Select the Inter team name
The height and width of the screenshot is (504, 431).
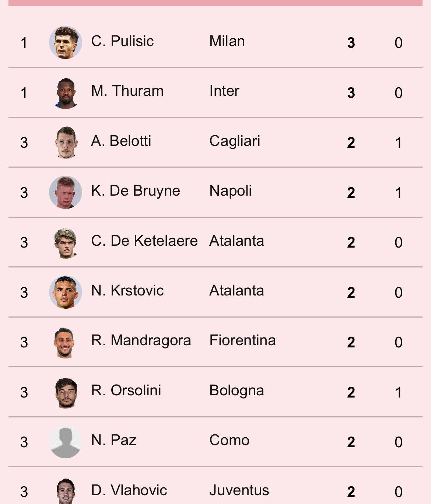point(224,91)
